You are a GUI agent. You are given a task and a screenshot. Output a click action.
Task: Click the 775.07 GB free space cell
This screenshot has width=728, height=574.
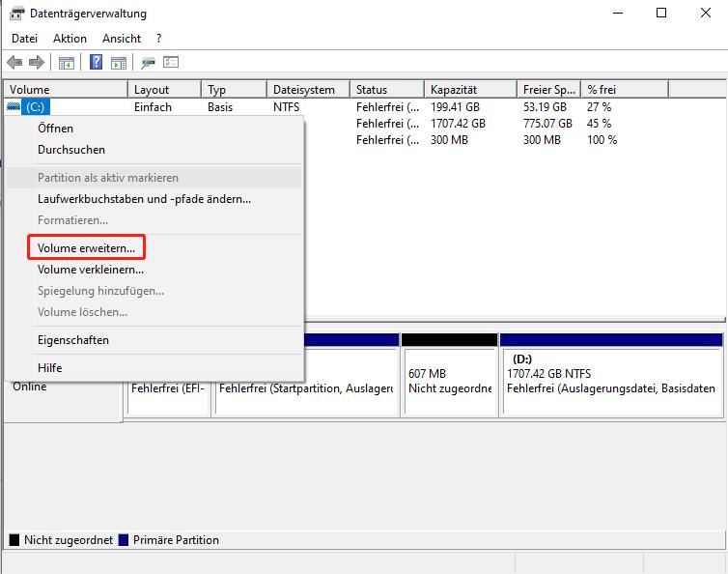[x=547, y=124]
